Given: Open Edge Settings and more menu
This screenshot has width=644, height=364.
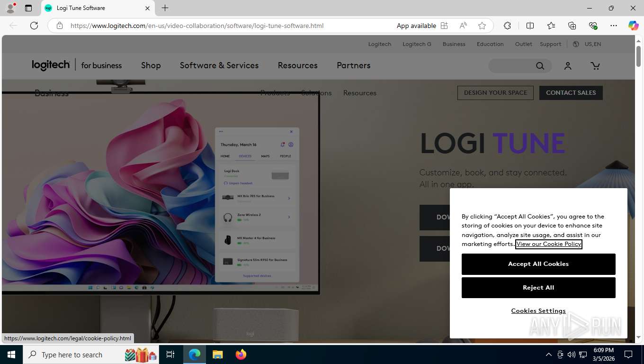Looking at the screenshot, I should [614, 26].
